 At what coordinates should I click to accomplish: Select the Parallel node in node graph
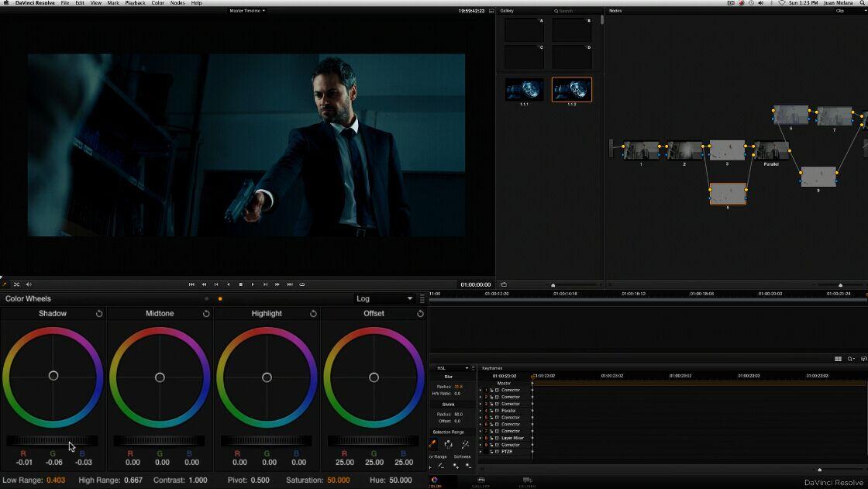tap(772, 150)
